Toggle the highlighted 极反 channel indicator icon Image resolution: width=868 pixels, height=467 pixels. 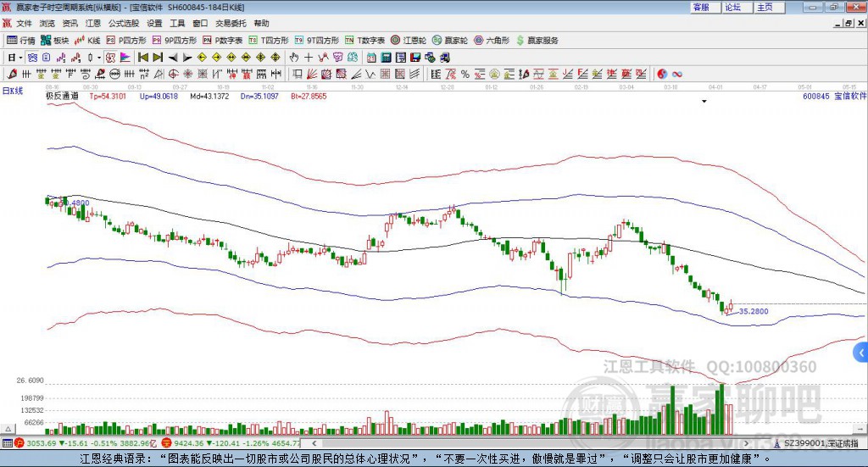(109, 58)
